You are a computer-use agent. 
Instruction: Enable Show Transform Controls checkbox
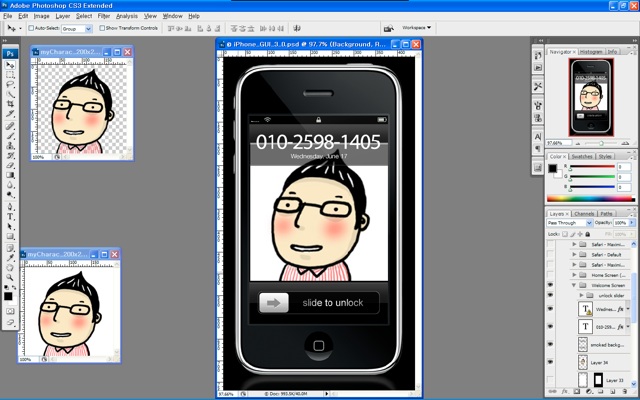pyautogui.click(x=102, y=28)
